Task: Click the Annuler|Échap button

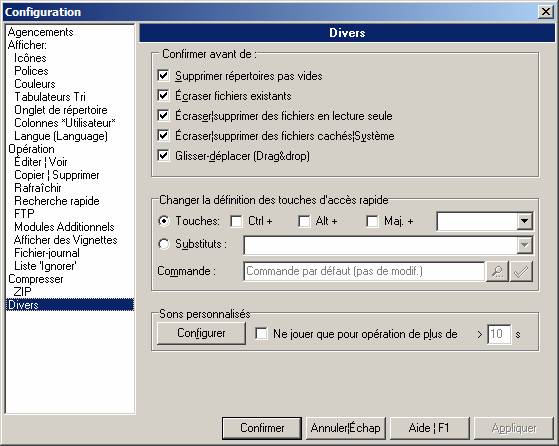Action: coord(345,428)
